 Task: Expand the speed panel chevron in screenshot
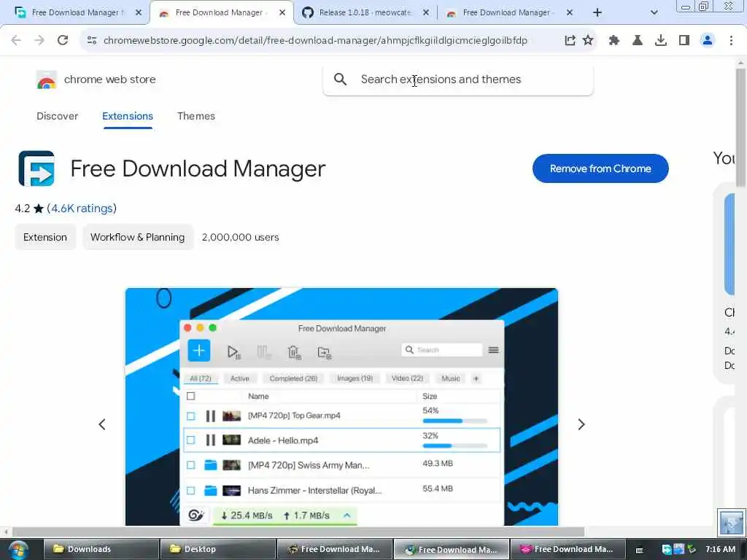(x=347, y=516)
